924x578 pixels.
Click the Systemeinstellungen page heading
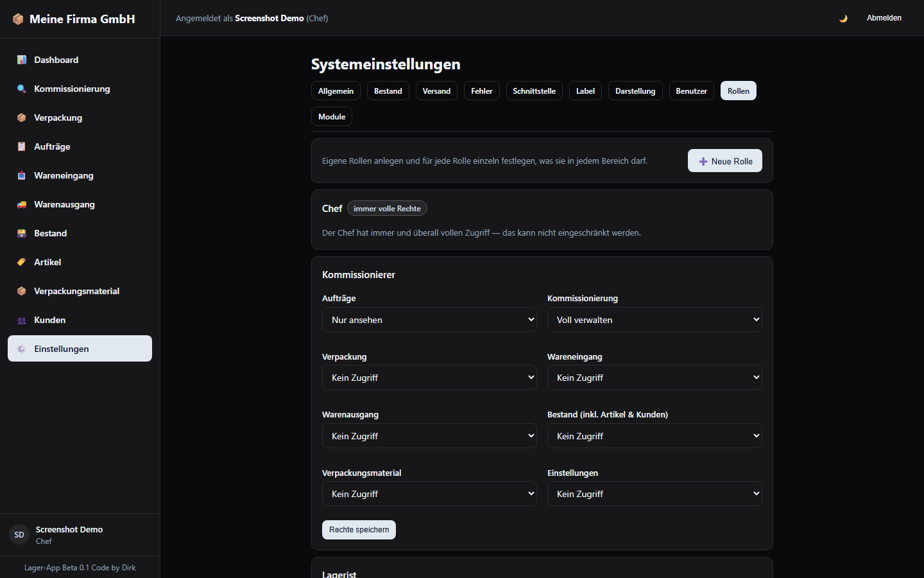pyautogui.click(x=386, y=64)
